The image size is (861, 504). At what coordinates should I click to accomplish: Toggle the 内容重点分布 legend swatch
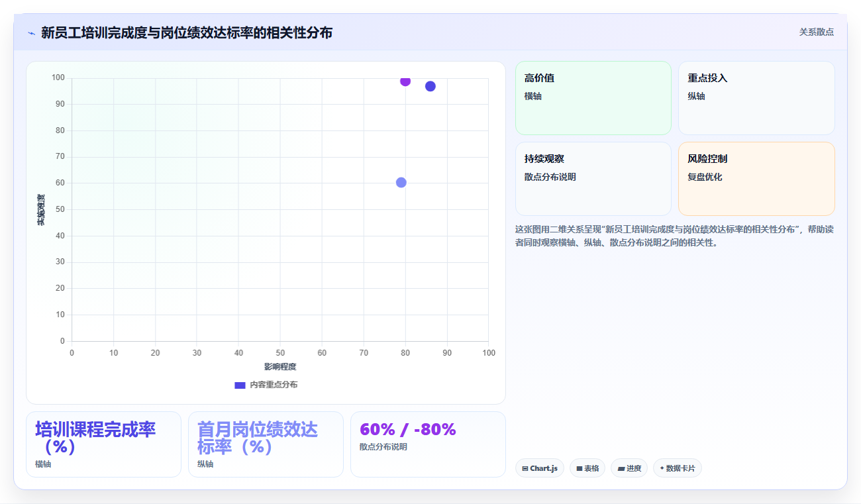pos(240,385)
